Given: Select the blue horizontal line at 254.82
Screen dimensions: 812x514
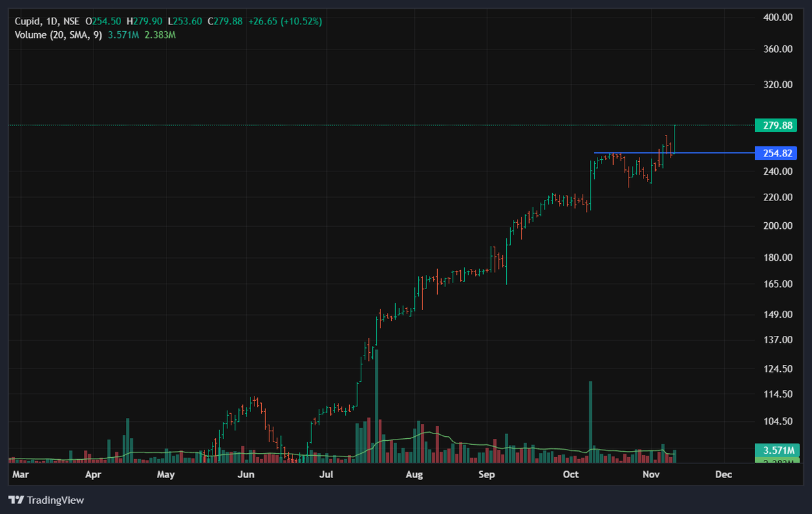Looking at the screenshot, I should [673, 153].
